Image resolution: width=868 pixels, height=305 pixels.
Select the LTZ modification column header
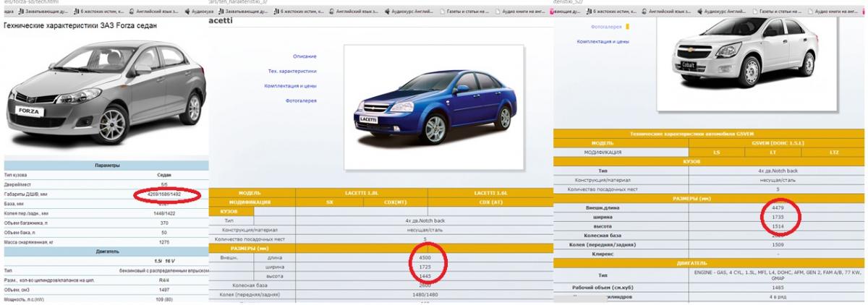point(830,152)
